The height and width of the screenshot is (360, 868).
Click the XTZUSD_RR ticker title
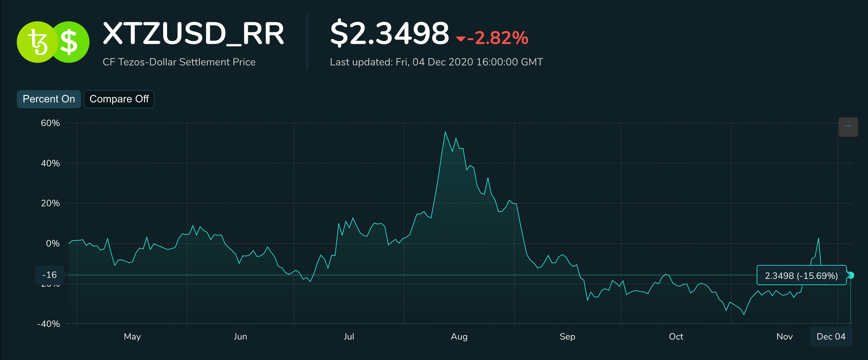[x=193, y=33]
